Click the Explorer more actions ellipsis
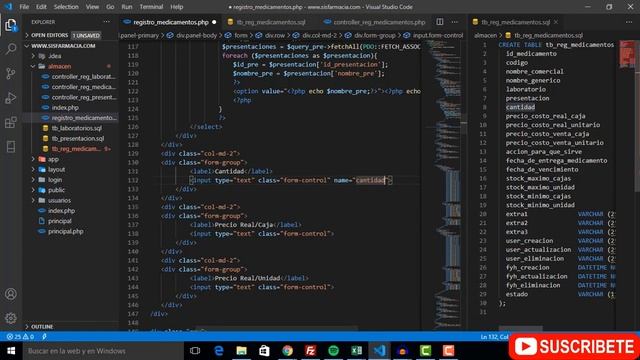640x360 pixels. point(107,22)
